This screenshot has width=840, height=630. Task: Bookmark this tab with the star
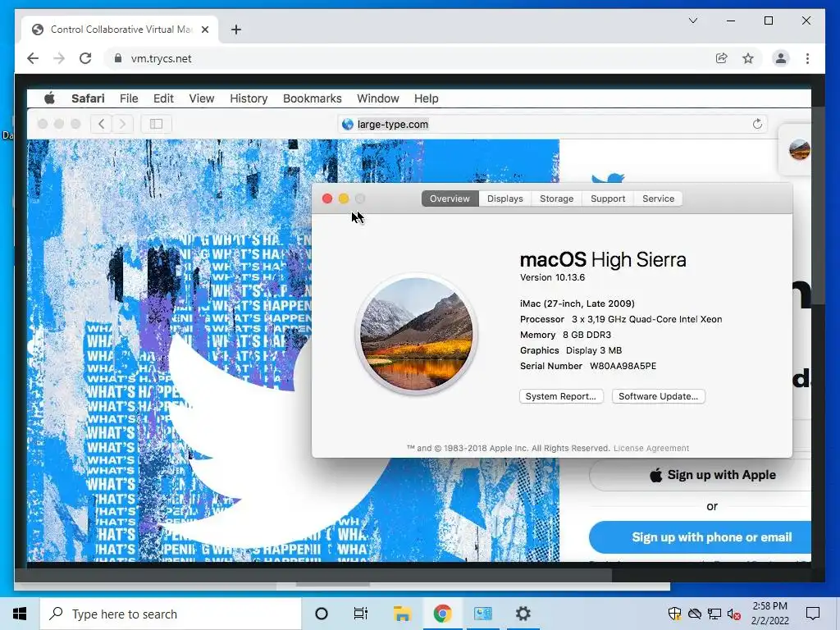pyautogui.click(x=748, y=58)
